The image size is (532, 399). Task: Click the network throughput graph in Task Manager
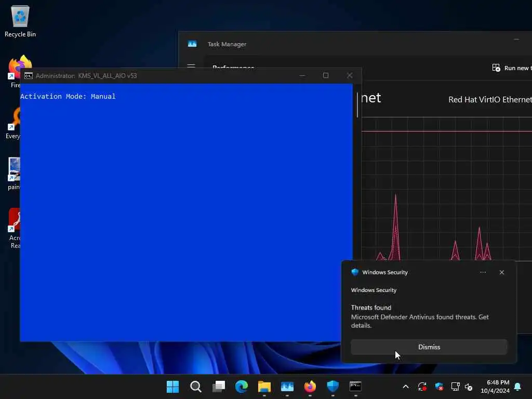[x=446, y=189]
